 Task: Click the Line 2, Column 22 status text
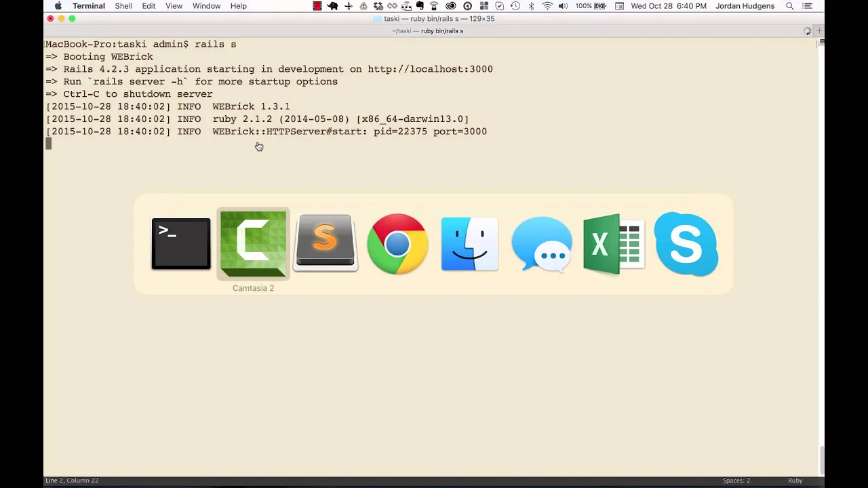tap(72, 481)
